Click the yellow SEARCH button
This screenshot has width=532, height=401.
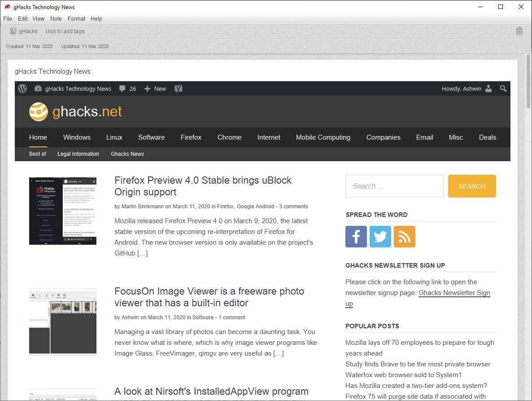click(472, 186)
